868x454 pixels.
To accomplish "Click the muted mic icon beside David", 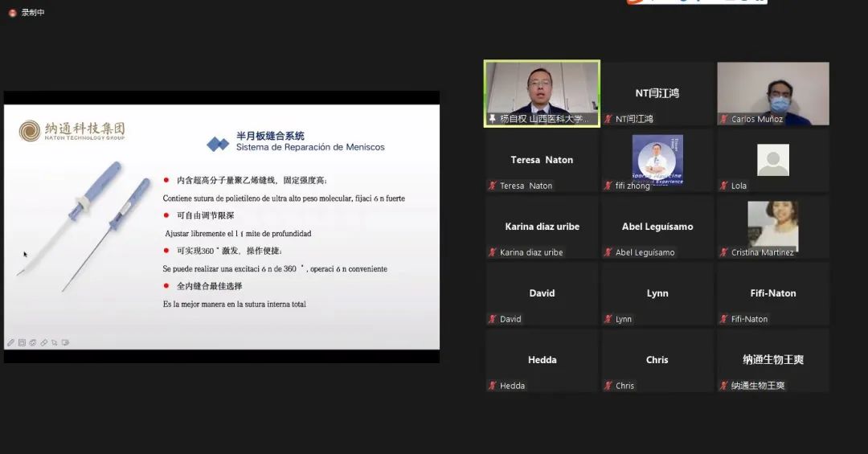I will [492, 319].
